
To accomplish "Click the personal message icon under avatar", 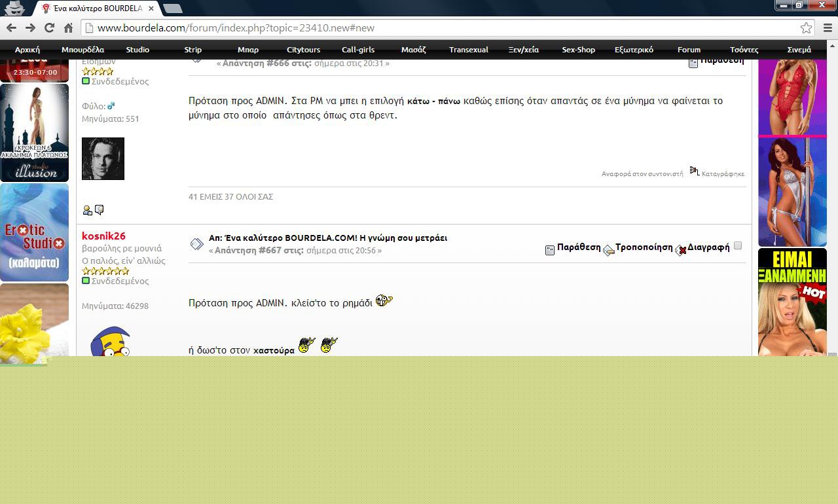I will 100,210.
